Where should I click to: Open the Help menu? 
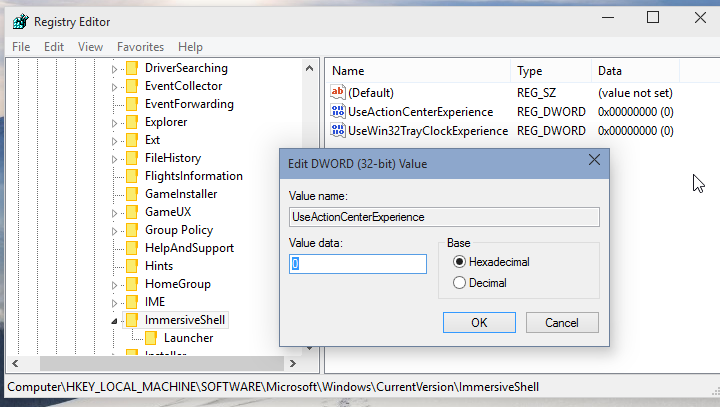[190, 47]
